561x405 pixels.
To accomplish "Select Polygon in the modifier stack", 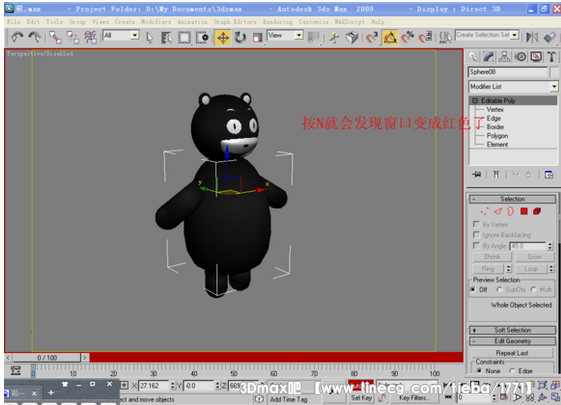I will click(x=497, y=136).
